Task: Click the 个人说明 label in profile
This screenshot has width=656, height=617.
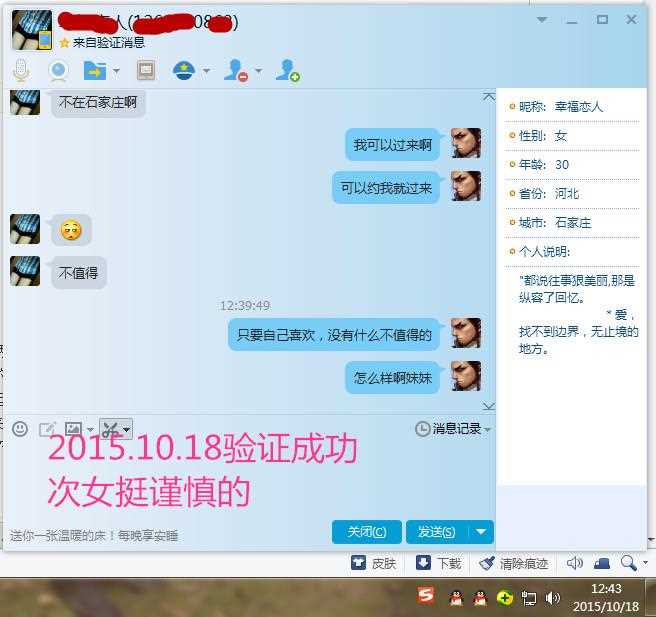Action: pyautogui.click(x=544, y=251)
